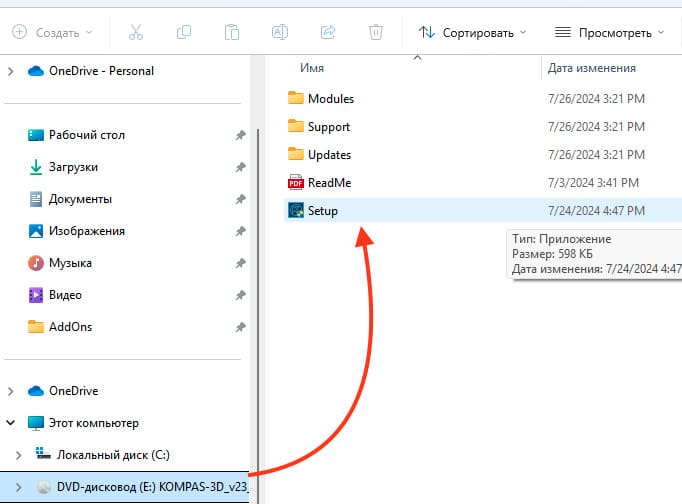Expand the OneDrive node chevron
This screenshot has height=504, width=682.
pyautogui.click(x=10, y=391)
